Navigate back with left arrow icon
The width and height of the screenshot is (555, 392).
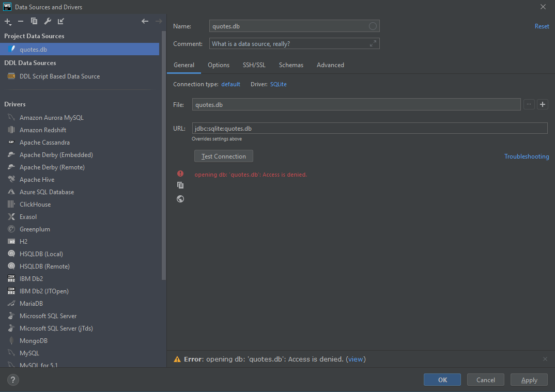click(145, 21)
